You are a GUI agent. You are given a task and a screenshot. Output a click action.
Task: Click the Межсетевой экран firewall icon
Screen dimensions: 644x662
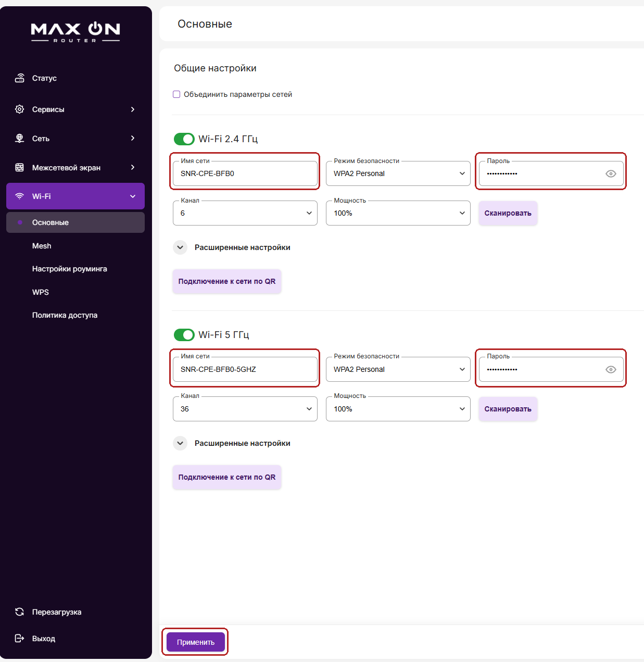[x=20, y=167]
